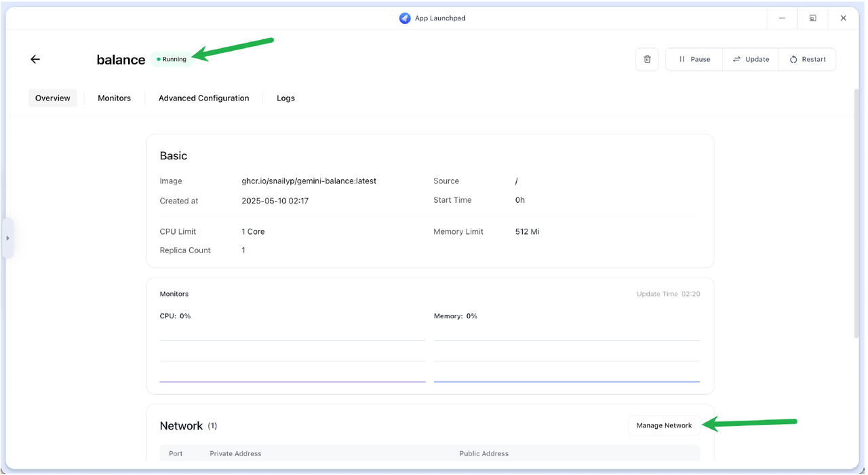Click the swap-arrows Update icon
This screenshot has height=475, width=868.
(737, 59)
